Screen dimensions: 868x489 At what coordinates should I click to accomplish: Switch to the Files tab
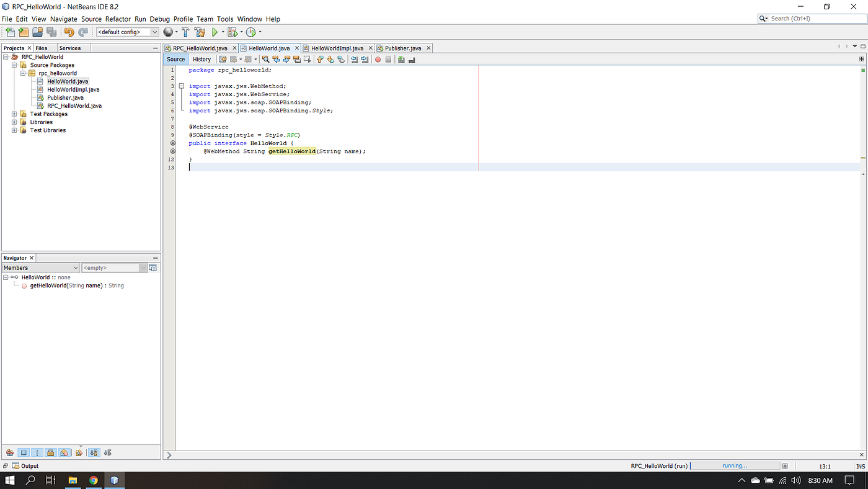coord(42,48)
